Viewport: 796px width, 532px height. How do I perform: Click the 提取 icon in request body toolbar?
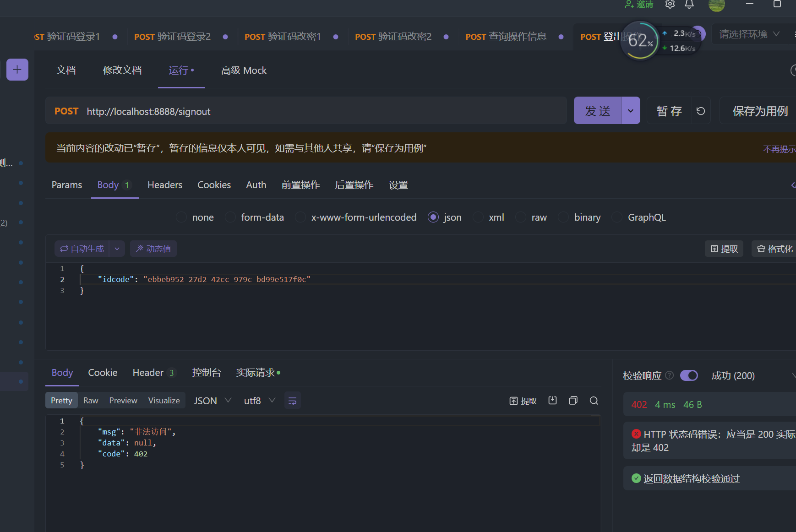pyautogui.click(x=724, y=249)
